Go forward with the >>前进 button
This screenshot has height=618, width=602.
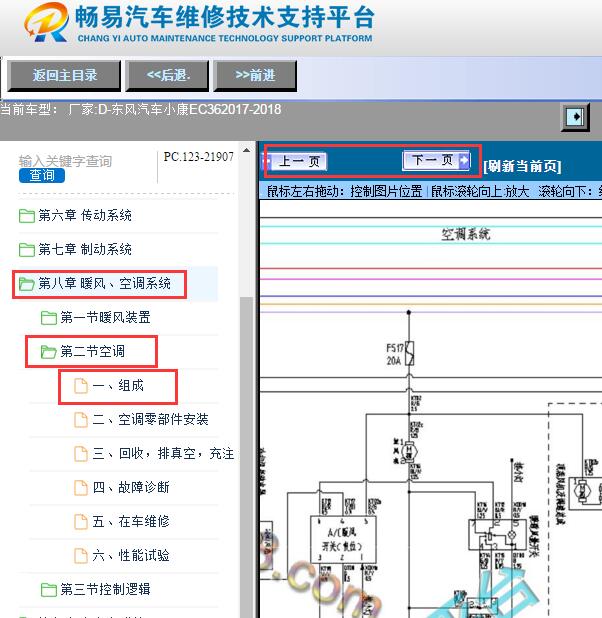(x=255, y=76)
